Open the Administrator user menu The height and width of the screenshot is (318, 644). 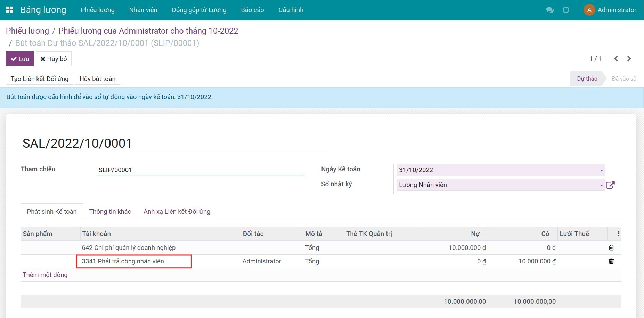pos(610,10)
